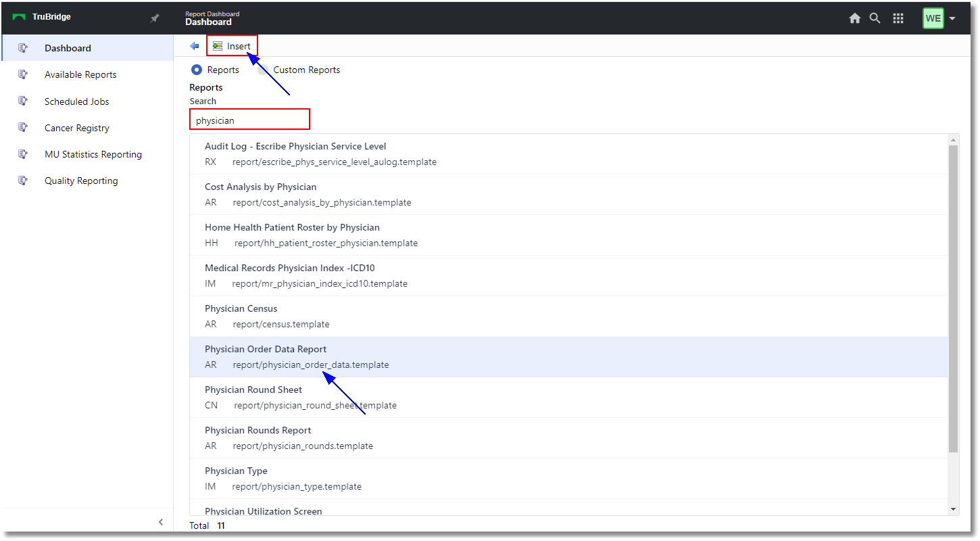Select the Physician Census report
Image resolution: width=980 pixels, height=541 pixels.
tap(568, 316)
